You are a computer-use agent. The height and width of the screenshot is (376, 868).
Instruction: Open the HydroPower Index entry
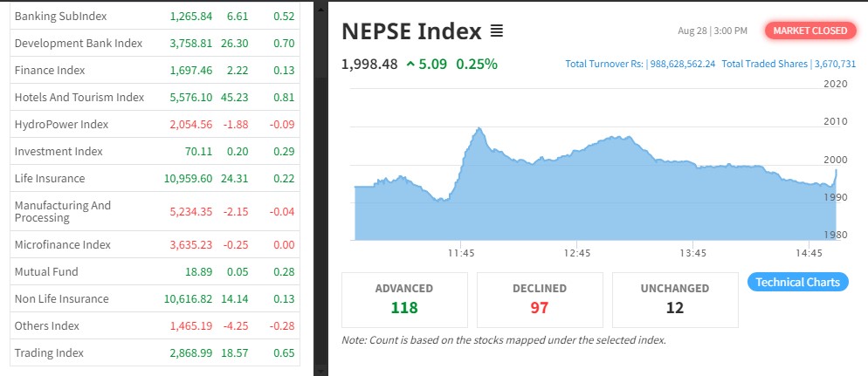pyautogui.click(x=61, y=125)
